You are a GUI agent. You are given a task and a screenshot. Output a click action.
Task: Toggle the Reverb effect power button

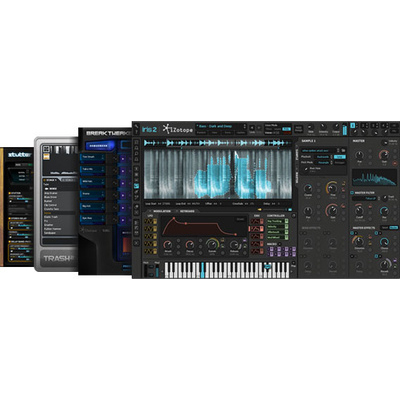tap(377, 257)
